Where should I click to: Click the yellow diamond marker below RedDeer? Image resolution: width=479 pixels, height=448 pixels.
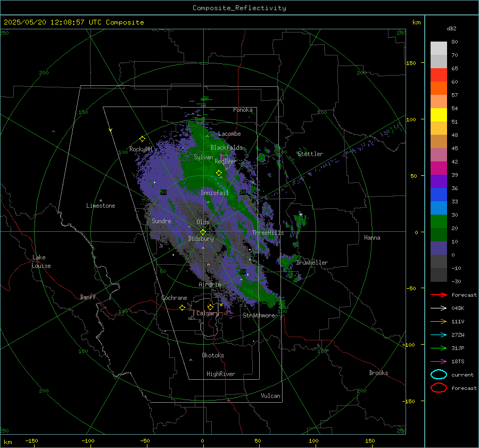219,173
